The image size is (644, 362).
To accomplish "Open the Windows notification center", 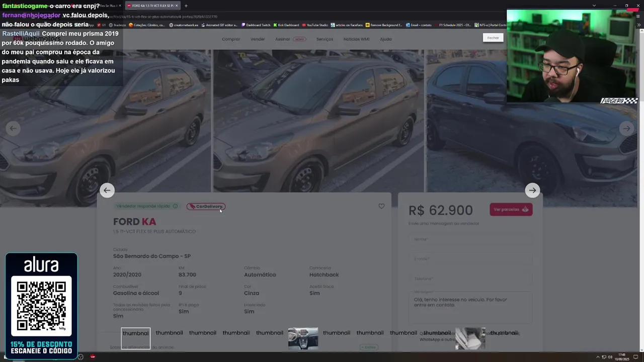I will pos(636,357).
